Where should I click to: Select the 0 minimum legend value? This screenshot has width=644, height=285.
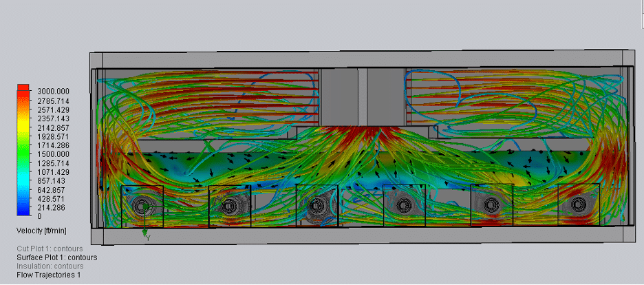pyautogui.click(x=39, y=216)
